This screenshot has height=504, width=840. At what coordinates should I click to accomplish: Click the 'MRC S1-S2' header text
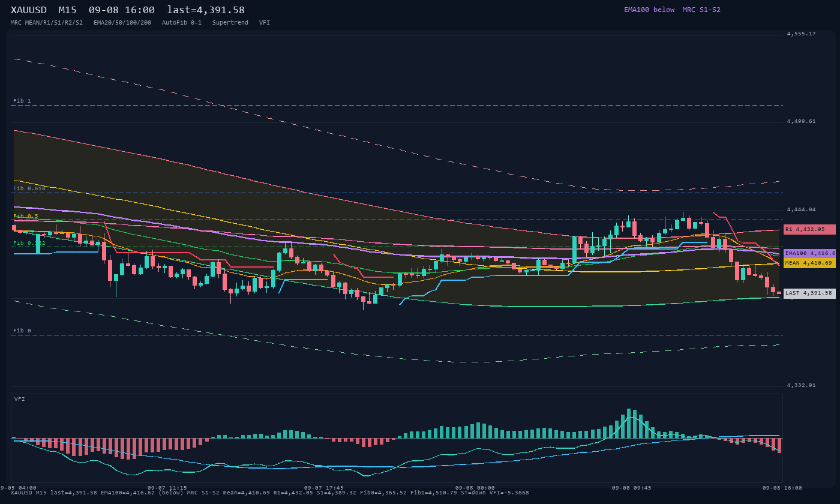(x=701, y=10)
